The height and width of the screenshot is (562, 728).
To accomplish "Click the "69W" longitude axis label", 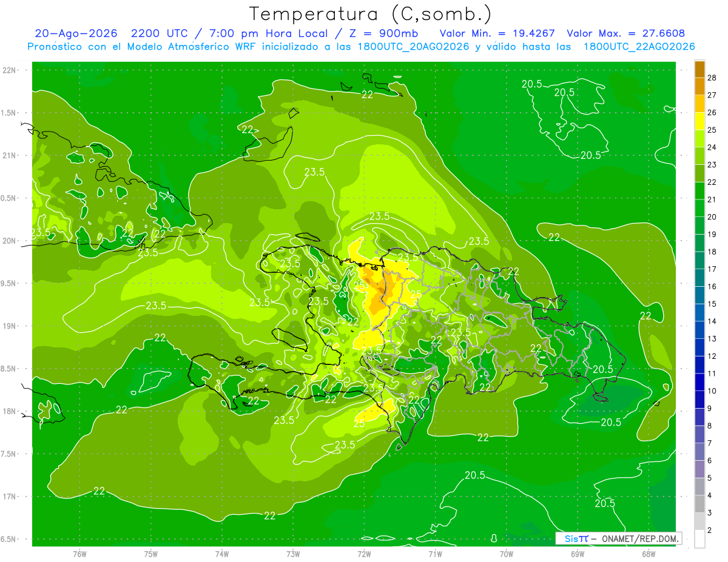I will click(x=578, y=554).
